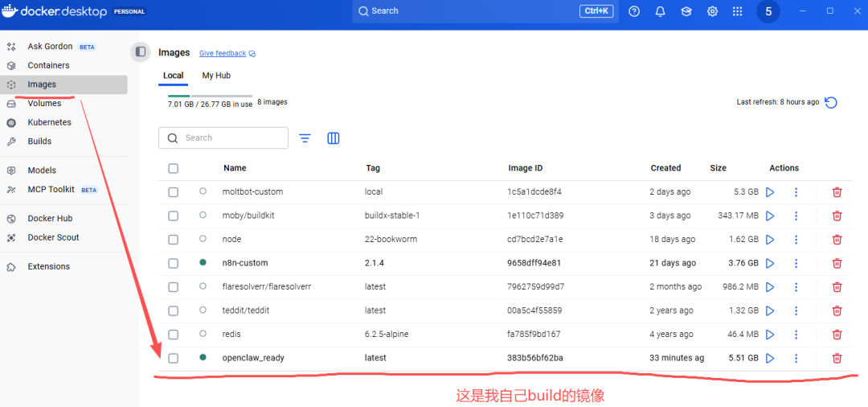This screenshot has width=868, height=407.
Task: Open more actions for openclaw_ready
Action: [796, 358]
